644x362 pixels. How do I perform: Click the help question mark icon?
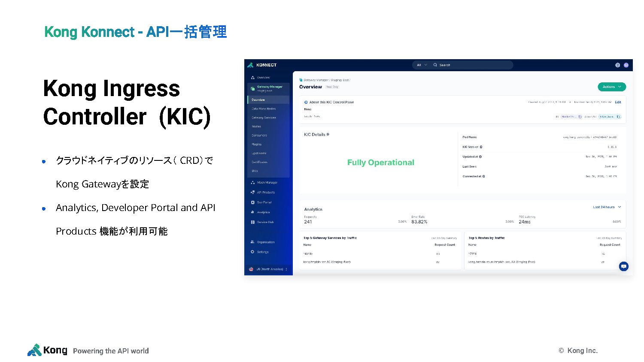(x=617, y=65)
